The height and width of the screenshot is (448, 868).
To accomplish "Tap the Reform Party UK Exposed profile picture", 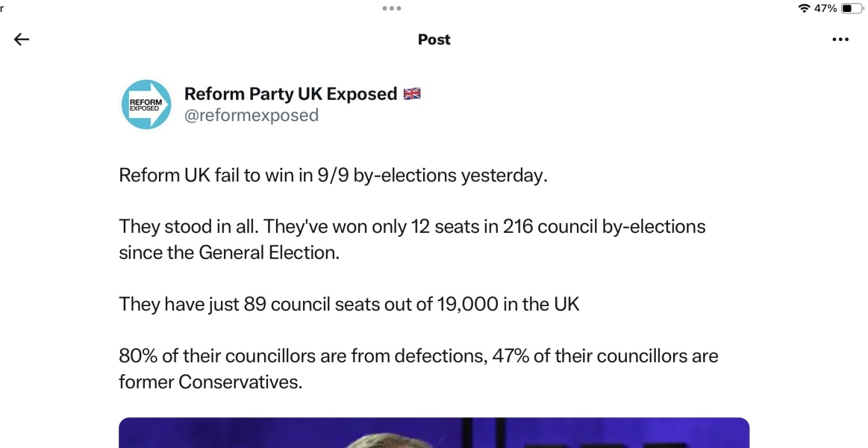I will click(x=145, y=104).
